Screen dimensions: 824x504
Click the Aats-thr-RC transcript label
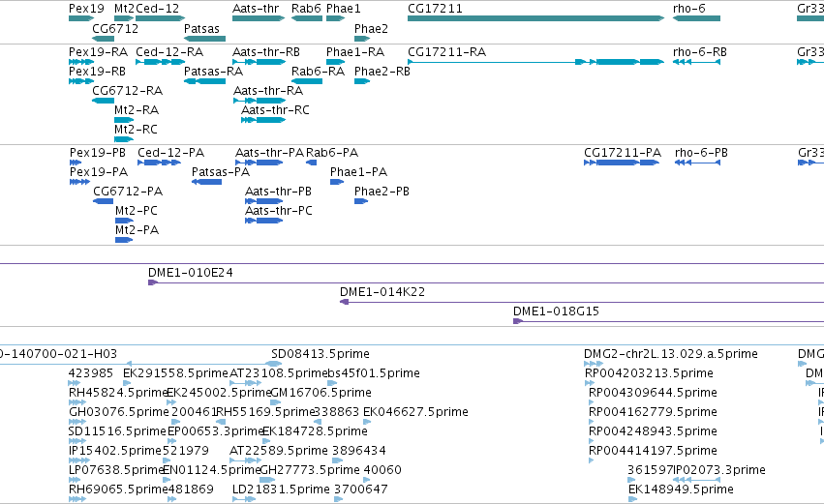[x=275, y=110]
